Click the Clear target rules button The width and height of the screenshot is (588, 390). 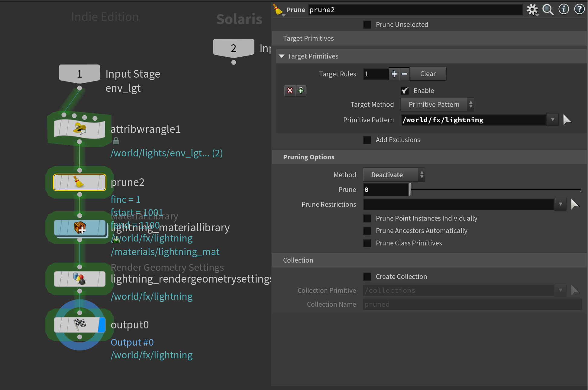click(428, 74)
